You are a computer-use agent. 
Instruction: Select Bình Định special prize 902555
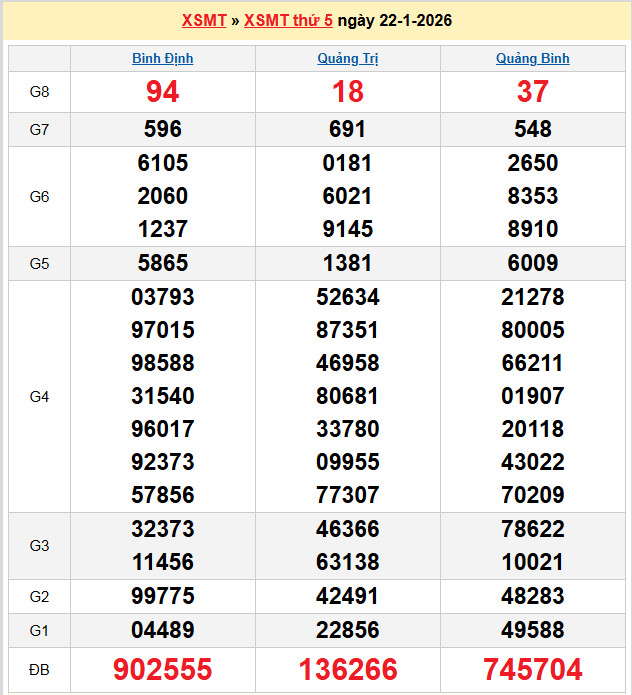(x=163, y=669)
